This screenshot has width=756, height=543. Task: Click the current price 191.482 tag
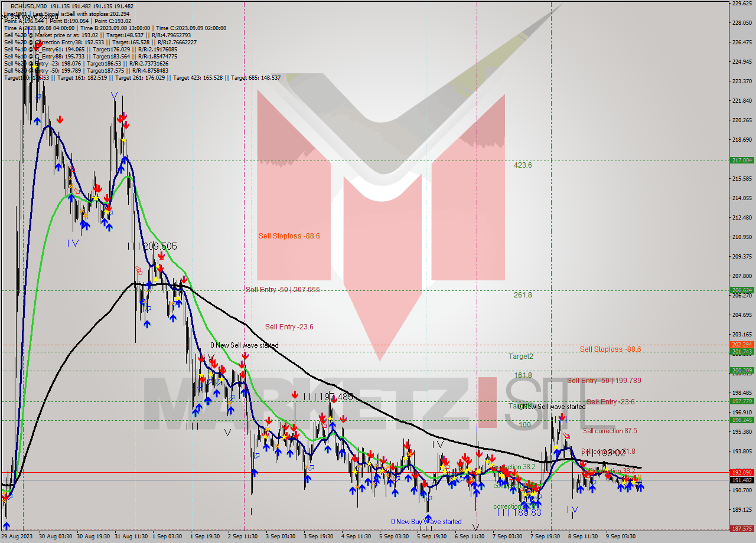pos(742,480)
